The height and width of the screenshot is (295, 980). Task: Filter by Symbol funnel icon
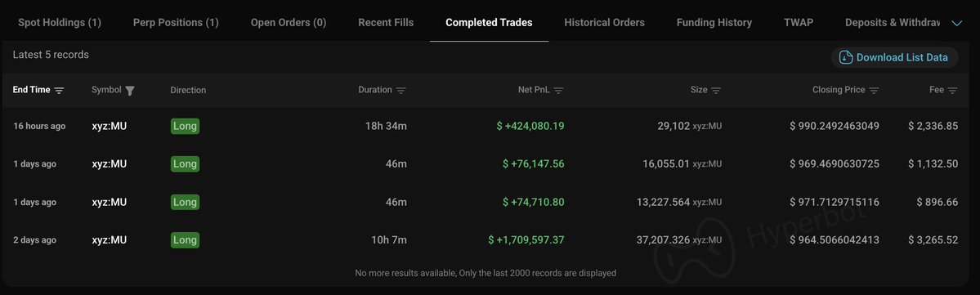point(130,91)
